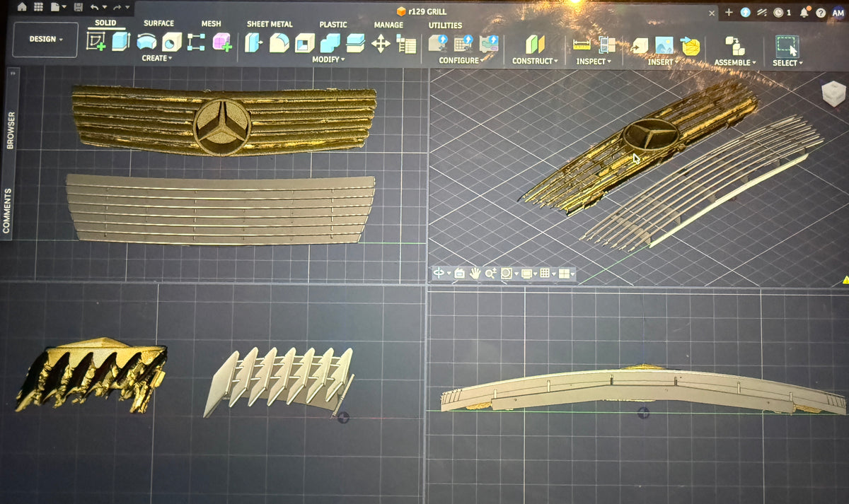Screen dimensions: 849x504
Task: Click the Insert Derive icon
Action: (639, 45)
